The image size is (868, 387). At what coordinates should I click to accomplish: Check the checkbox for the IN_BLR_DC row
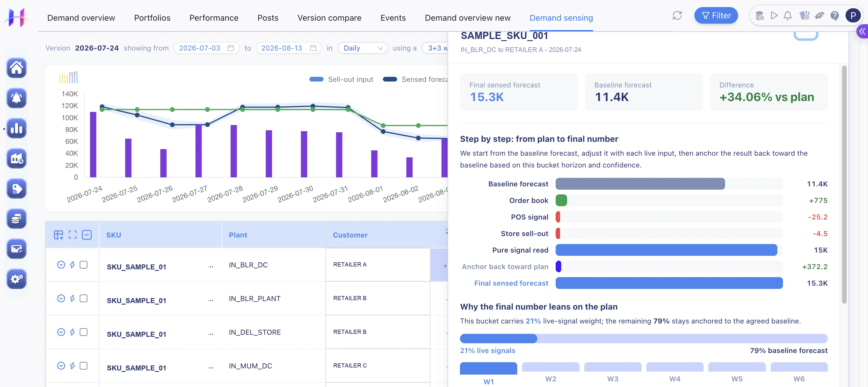point(84,265)
